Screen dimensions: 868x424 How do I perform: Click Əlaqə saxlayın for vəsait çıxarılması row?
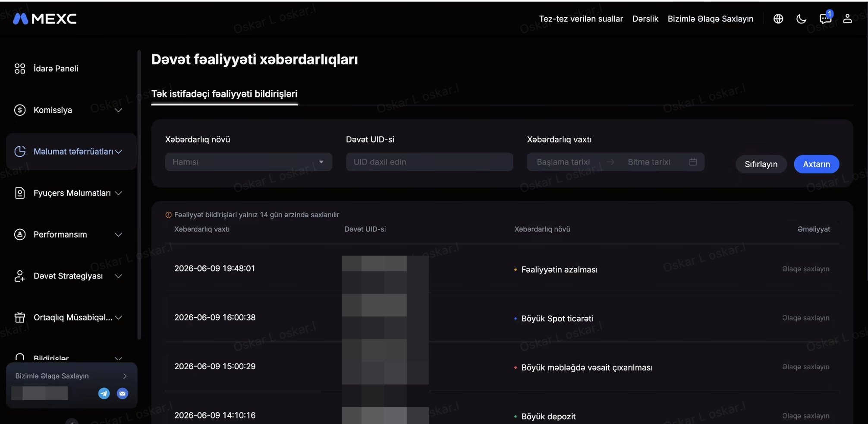[806, 367]
